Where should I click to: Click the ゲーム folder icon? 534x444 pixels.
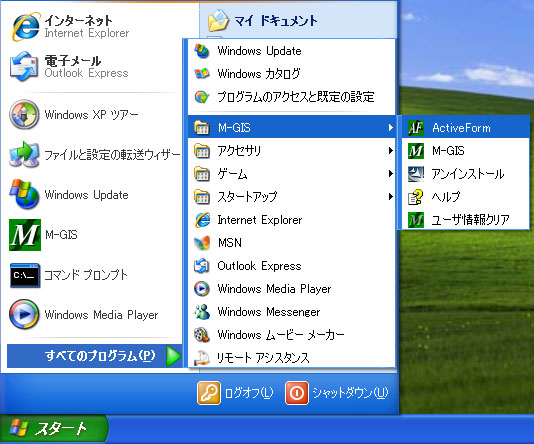coord(202,174)
